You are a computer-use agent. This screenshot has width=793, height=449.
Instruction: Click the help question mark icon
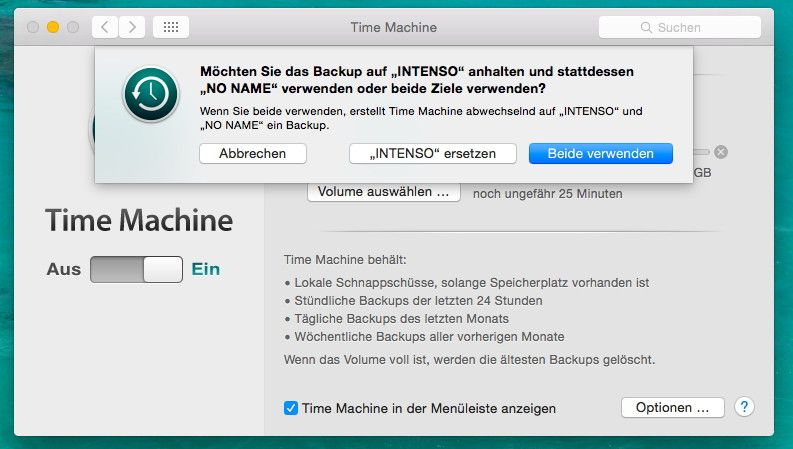tap(744, 407)
